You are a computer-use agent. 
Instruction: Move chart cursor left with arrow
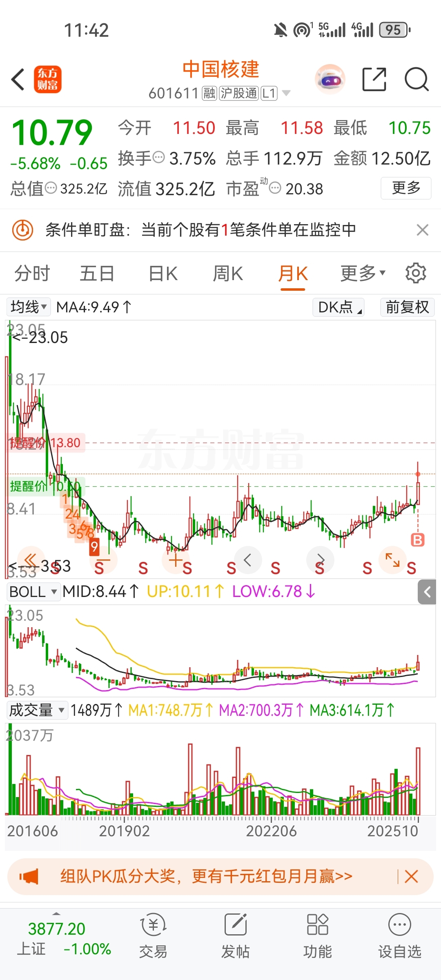tap(247, 559)
